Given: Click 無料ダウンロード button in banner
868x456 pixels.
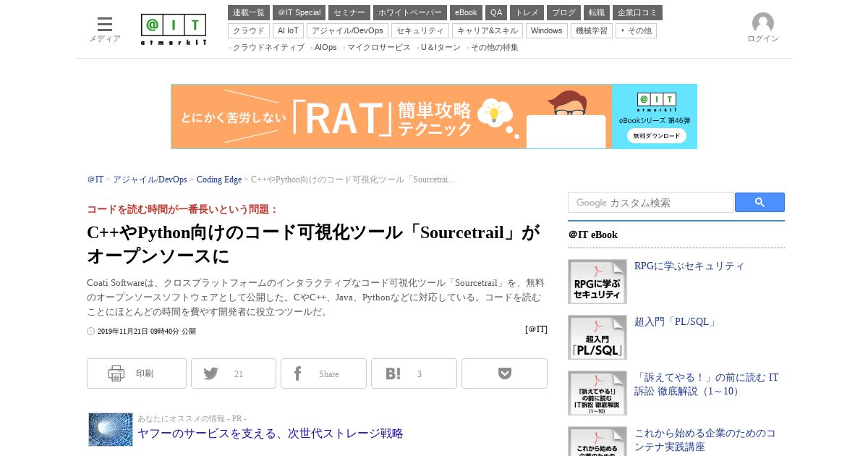Looking at the screenshot, I should coord(656,135).
